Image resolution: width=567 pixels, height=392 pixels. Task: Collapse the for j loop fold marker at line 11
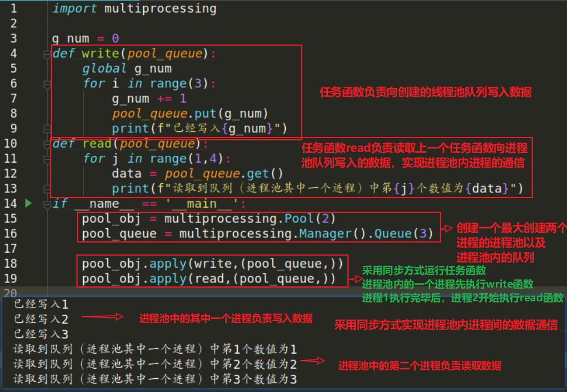(47, 159)
